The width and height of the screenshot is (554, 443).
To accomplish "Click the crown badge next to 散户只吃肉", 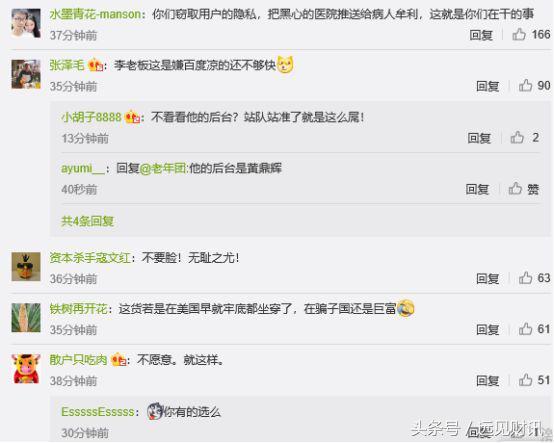I will click(118, 360).
